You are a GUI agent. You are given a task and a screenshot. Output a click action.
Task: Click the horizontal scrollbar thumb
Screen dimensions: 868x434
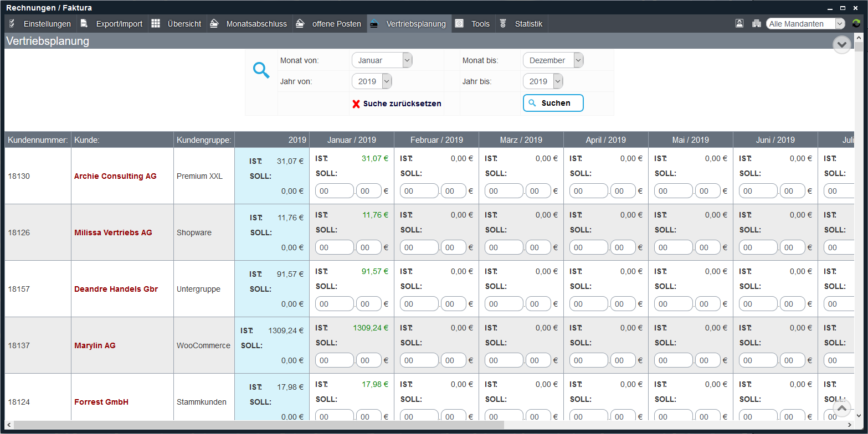coord(259,425)
